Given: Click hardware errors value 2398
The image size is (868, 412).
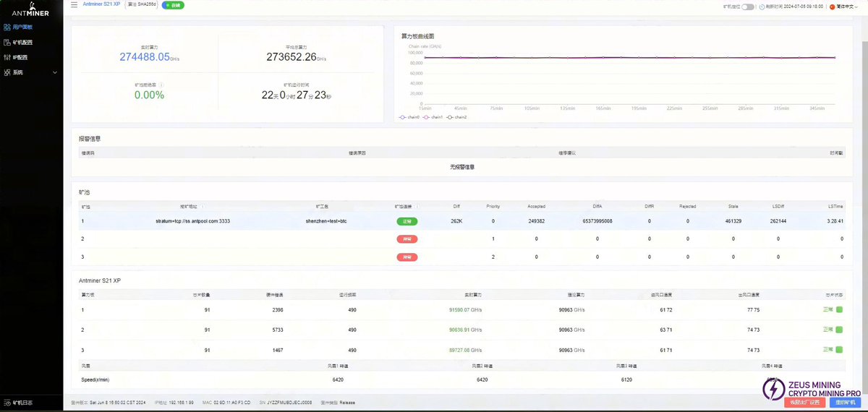Looking at the screenshot, I should [277, 310].
